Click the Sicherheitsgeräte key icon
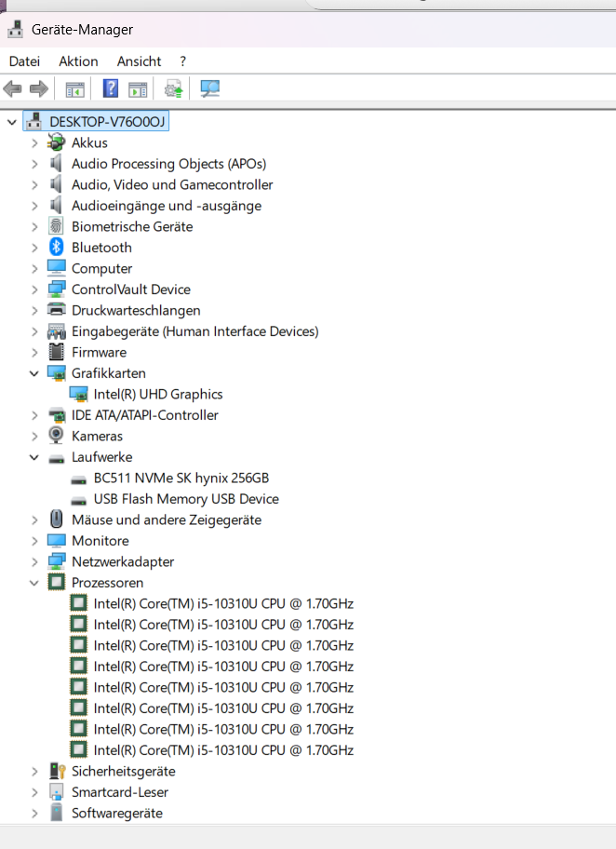 (x=56, y=771)
